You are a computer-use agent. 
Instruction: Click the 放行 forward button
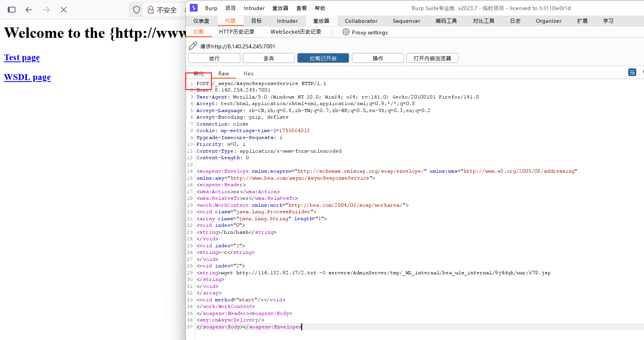tap(214, 58)
